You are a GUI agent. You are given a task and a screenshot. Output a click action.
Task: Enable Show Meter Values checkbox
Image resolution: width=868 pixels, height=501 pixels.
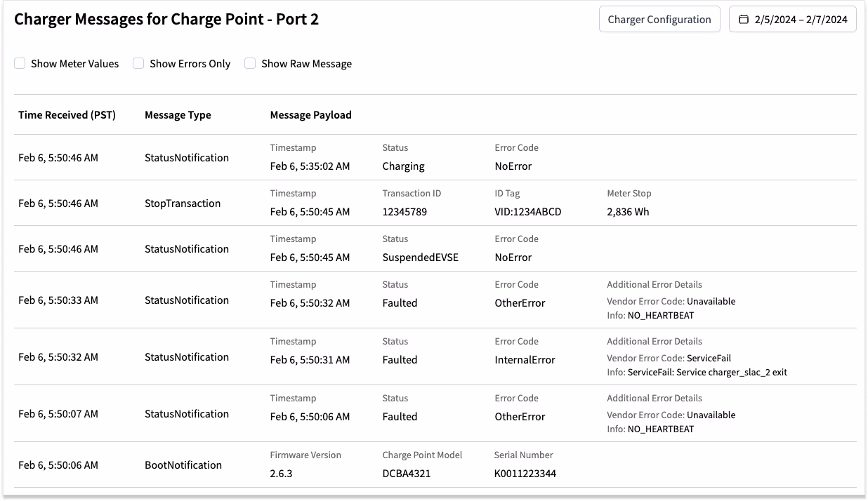point(20,63)
